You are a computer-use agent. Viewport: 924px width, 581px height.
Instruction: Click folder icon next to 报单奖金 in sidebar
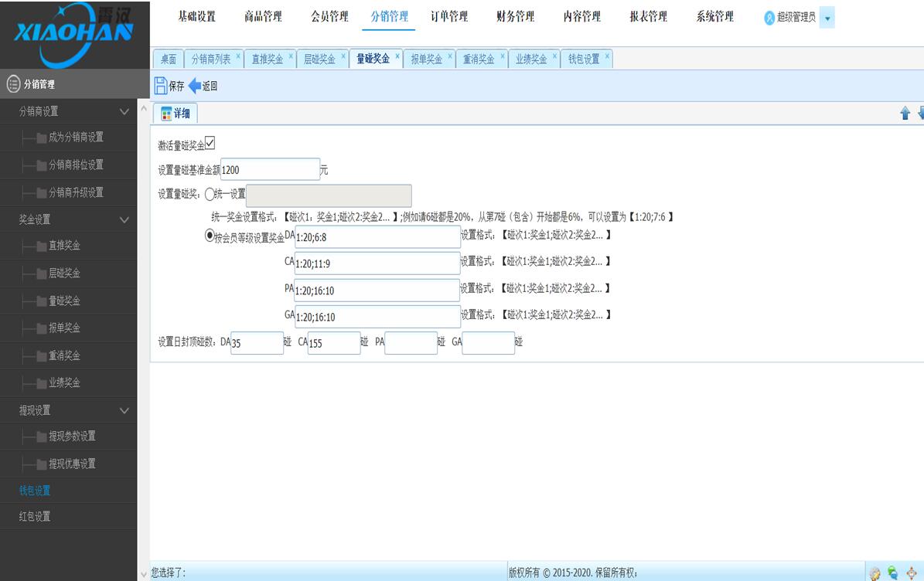[42, 328]
